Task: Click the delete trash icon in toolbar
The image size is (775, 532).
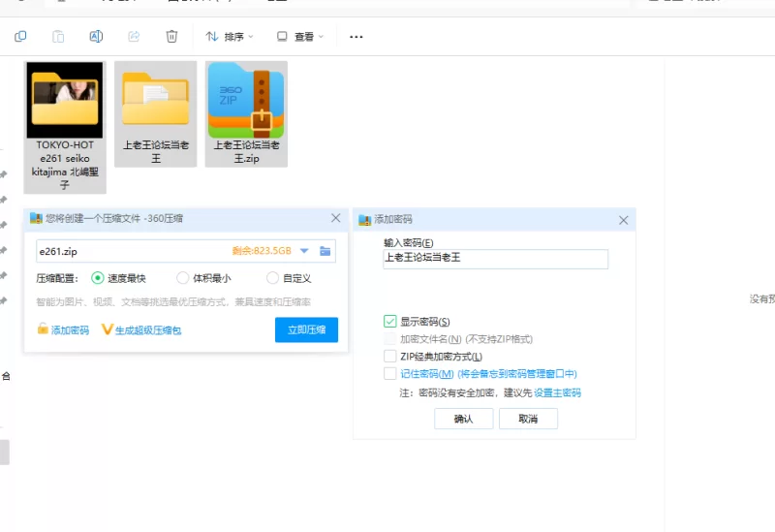Action: (171, 37)
